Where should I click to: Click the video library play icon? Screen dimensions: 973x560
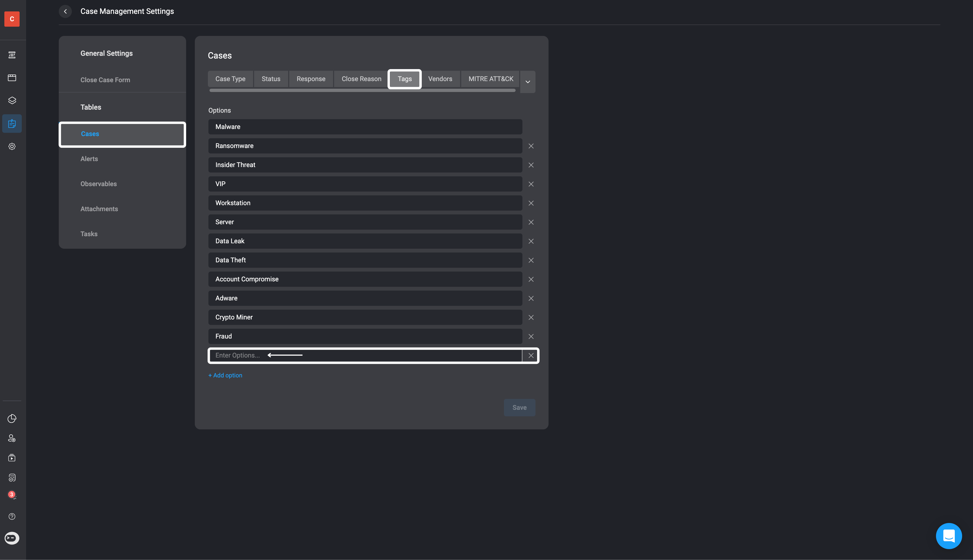pos(12,458)
